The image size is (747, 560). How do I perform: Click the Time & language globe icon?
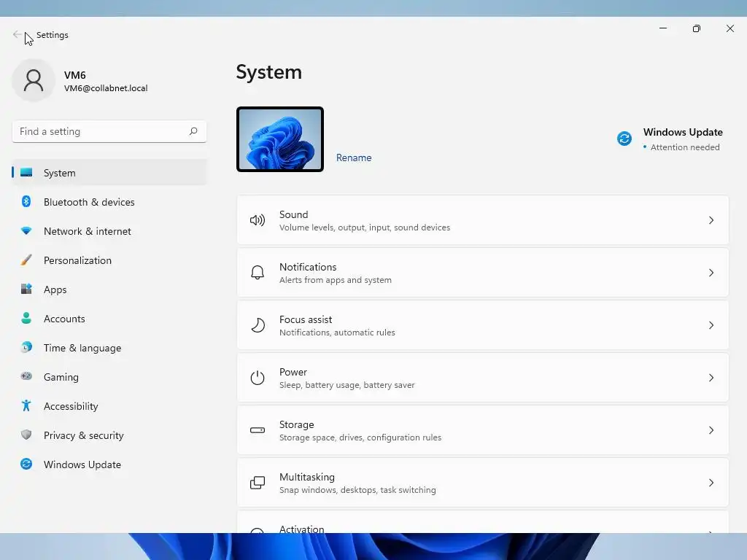click(26, 347)
